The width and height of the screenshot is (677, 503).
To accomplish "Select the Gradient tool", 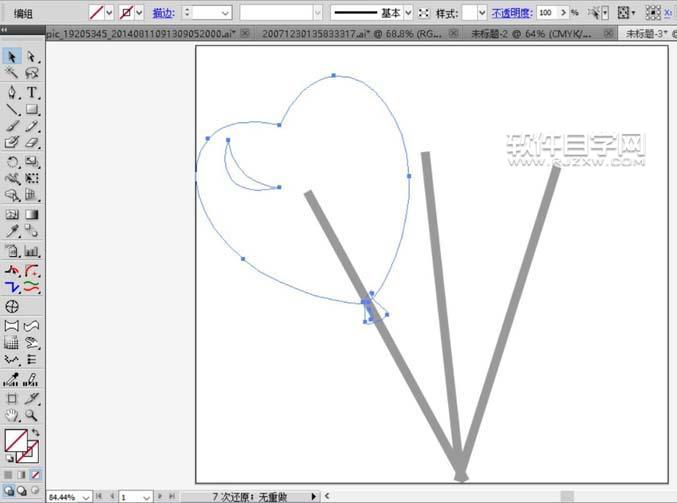I will point(32,214).
